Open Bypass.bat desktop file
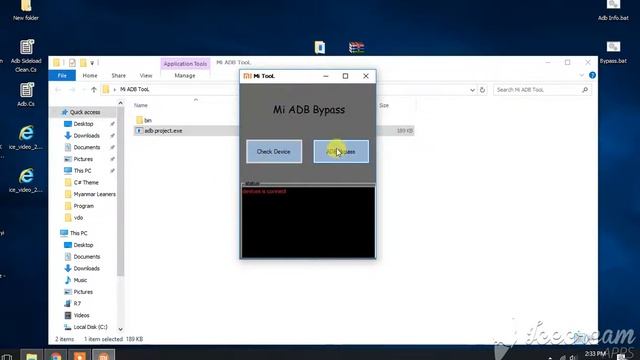 pos(613,52)
